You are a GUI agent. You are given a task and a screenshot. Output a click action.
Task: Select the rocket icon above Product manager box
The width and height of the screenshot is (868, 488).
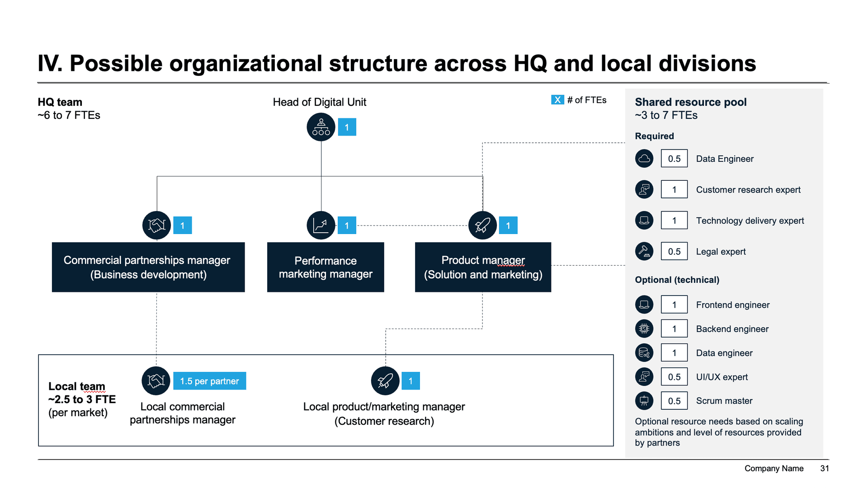[x=482, y=225]
